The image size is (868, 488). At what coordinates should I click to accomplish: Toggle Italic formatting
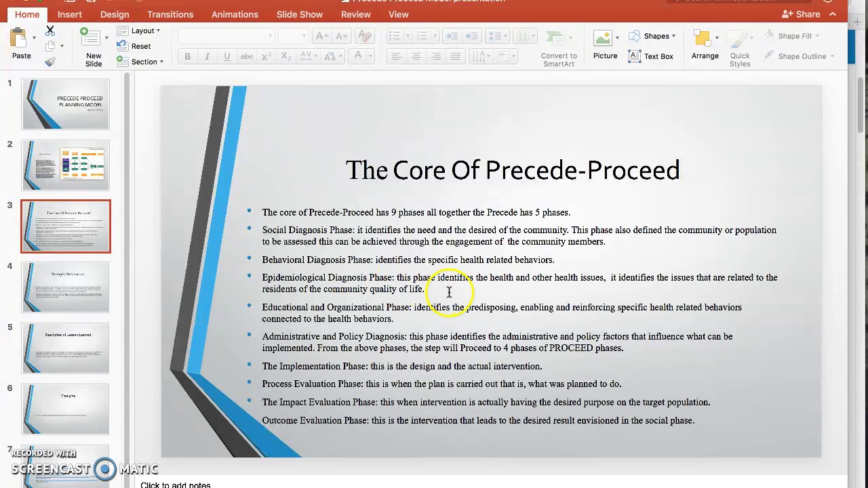tap(207, 56)
